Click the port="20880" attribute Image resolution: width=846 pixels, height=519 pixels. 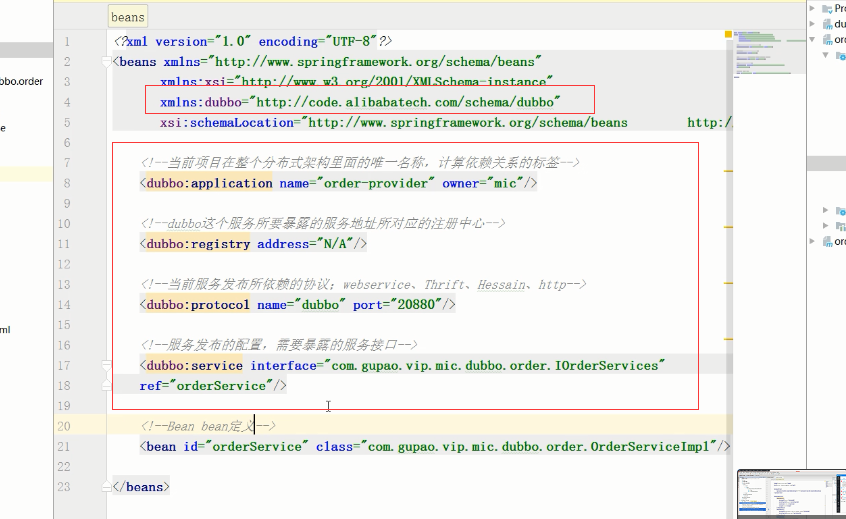tap(398, 305)
